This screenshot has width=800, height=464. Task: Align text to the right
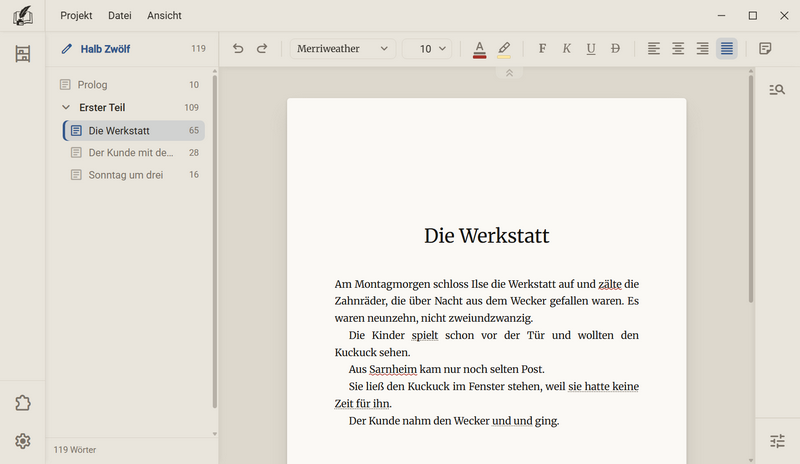pyautogui.click(x=703, y=48)
